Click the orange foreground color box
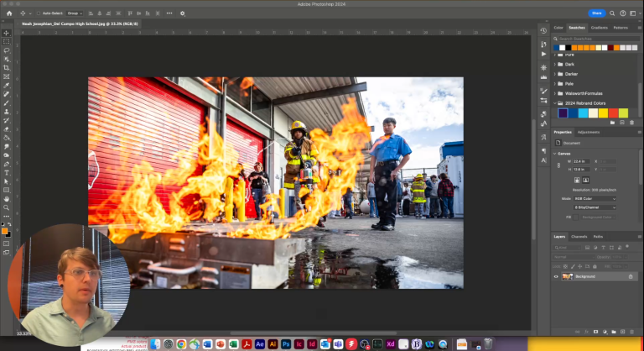Viewport: 644px width, 351px height. point(4,231)
